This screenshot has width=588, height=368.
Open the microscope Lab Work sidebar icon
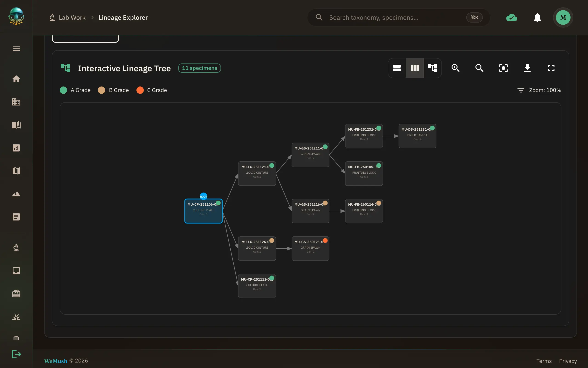[x=16, y=247]
